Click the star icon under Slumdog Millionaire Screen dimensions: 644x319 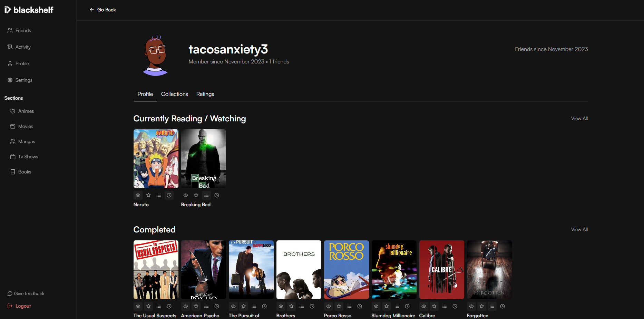tap(387, 306)
